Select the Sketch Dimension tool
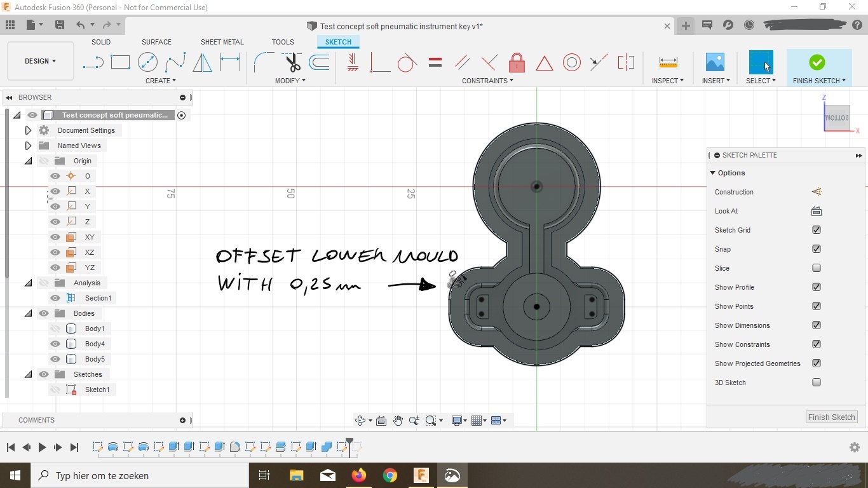The width and height of the screenshot is (868, 488). coord(230,62)
